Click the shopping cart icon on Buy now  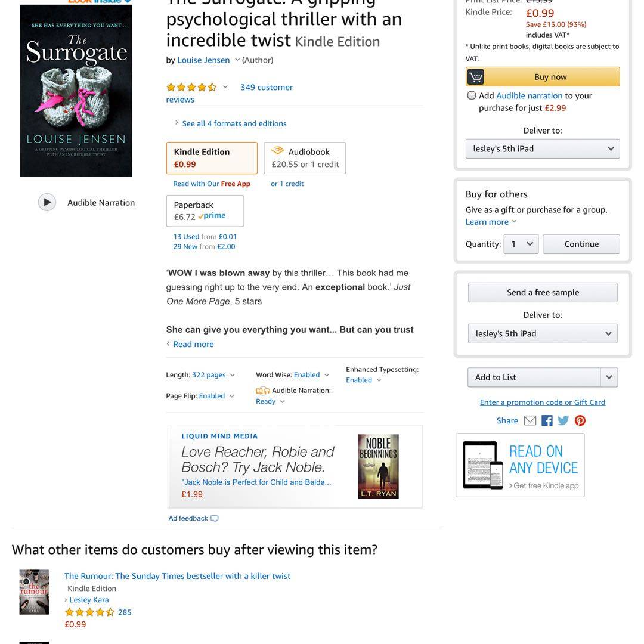[x=475, y=77]
